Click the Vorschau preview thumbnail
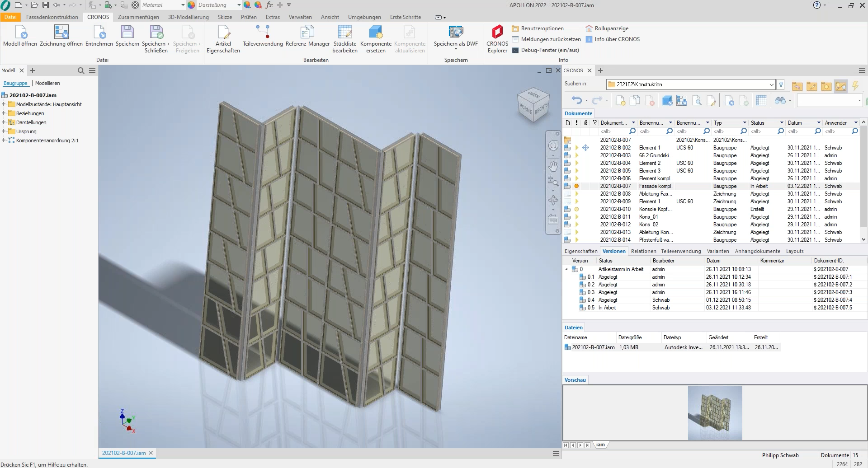Screen dimensions: 868x468 (x=715, y=412)
